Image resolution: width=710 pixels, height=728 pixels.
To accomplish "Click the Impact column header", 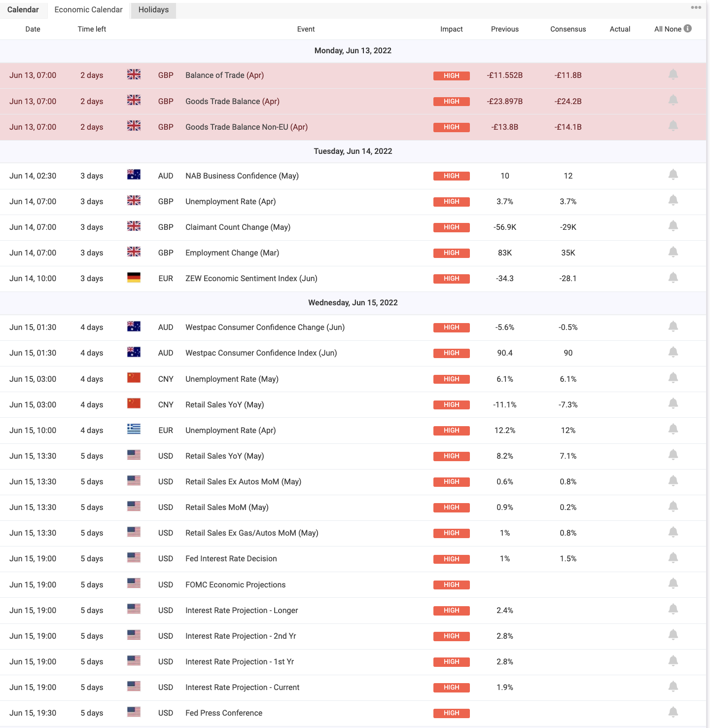I will click(x=452, y=29).
